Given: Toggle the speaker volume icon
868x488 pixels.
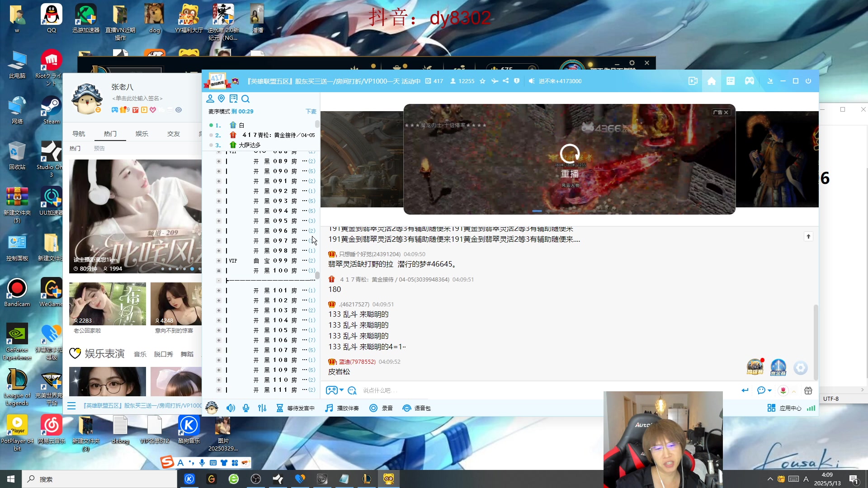Looking at the screenshot, I should pos(231,408).
